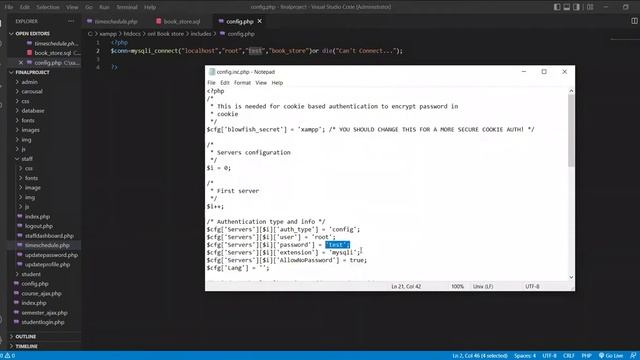
Task: Click includes breadcrumb segment
Action: pyautogui.click(x=201, y=34)
